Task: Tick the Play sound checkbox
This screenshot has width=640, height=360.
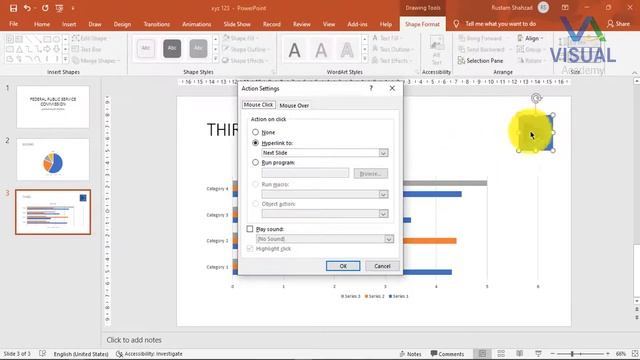Action: [250, 229]
